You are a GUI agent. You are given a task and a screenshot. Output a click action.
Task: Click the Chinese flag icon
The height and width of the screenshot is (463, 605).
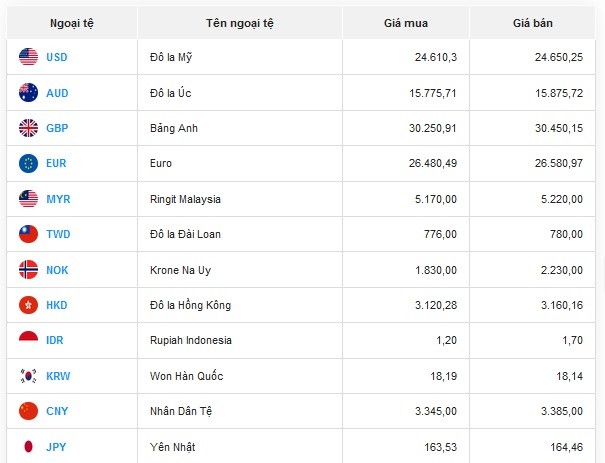click(x=28, y=411)
